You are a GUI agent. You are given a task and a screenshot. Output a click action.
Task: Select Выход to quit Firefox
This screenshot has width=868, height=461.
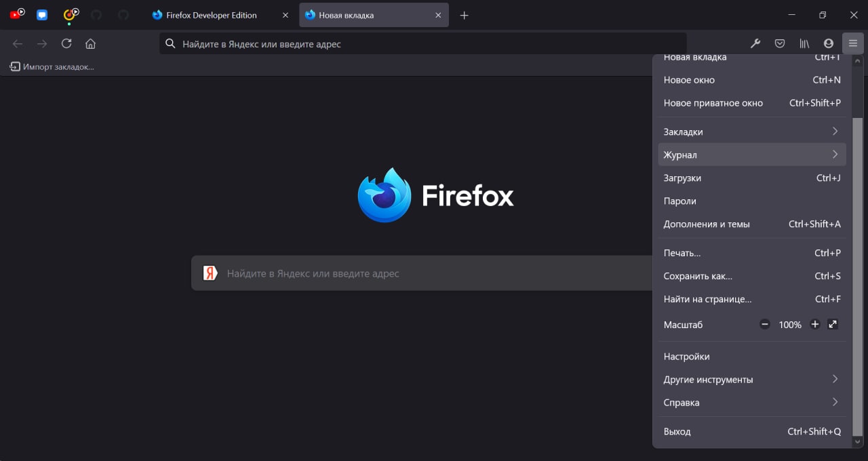(752, 431)
